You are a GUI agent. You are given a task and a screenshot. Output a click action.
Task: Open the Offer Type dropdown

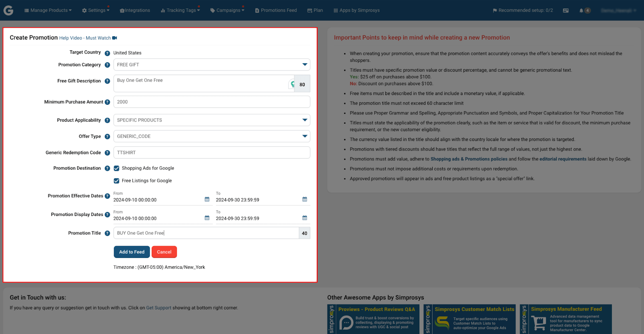click(x=212, y=136)
